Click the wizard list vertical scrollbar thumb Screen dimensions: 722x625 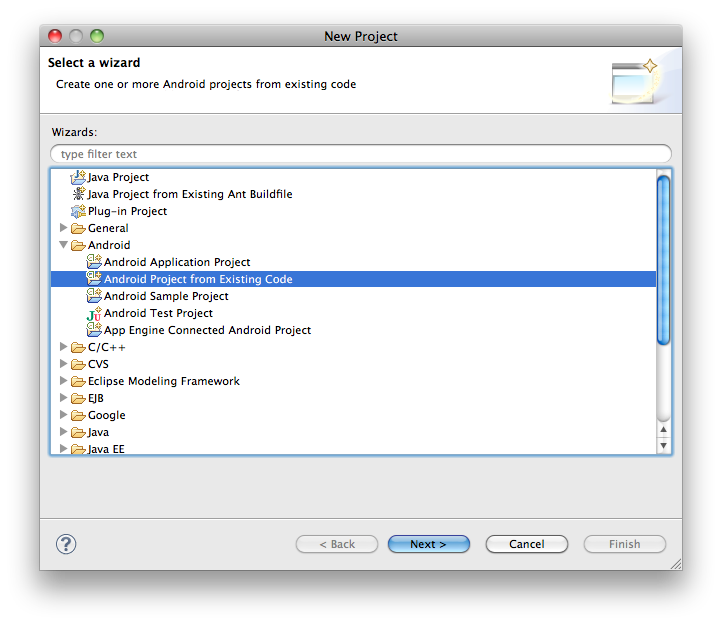coord(664,260)
